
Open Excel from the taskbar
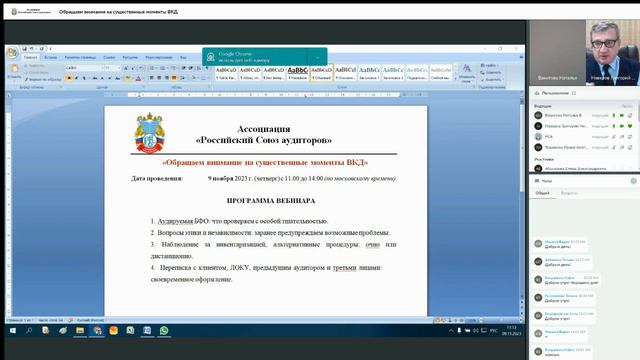click(x=130, y=331)
